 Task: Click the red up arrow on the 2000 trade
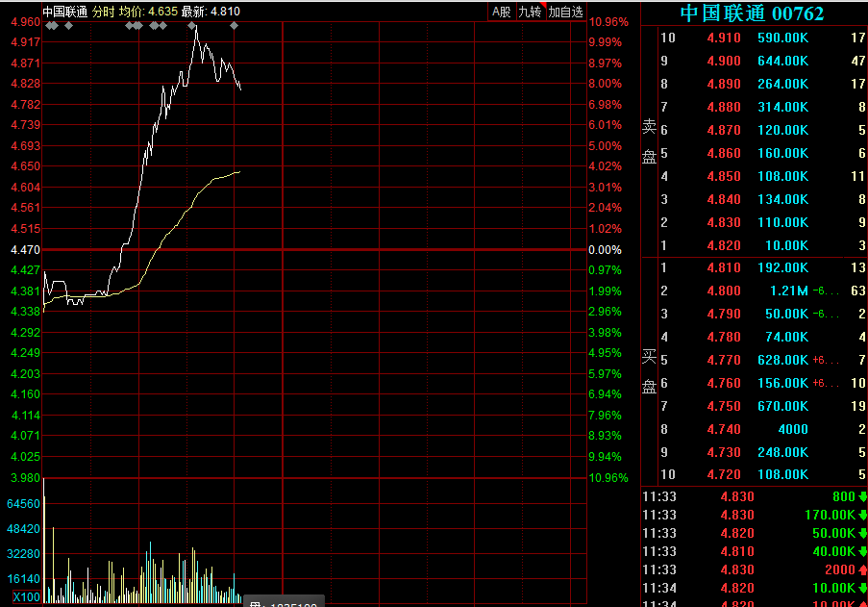862,569
